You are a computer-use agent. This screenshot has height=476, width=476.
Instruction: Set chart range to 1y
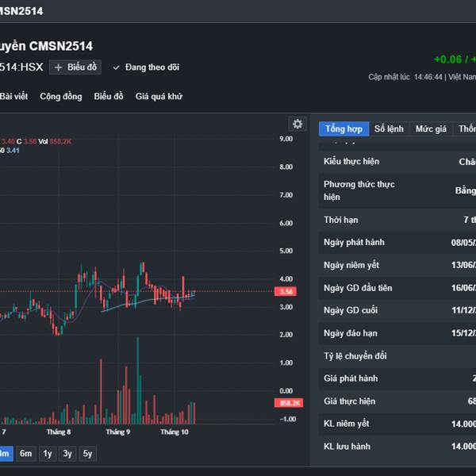(x=48, y=453)
